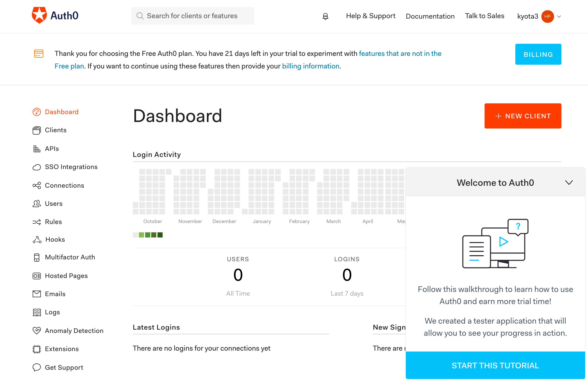Image resolution: width=588 pixels, height=386 pixels.
Task: Open Anomaly Detection label
Action: pos(74,331)
